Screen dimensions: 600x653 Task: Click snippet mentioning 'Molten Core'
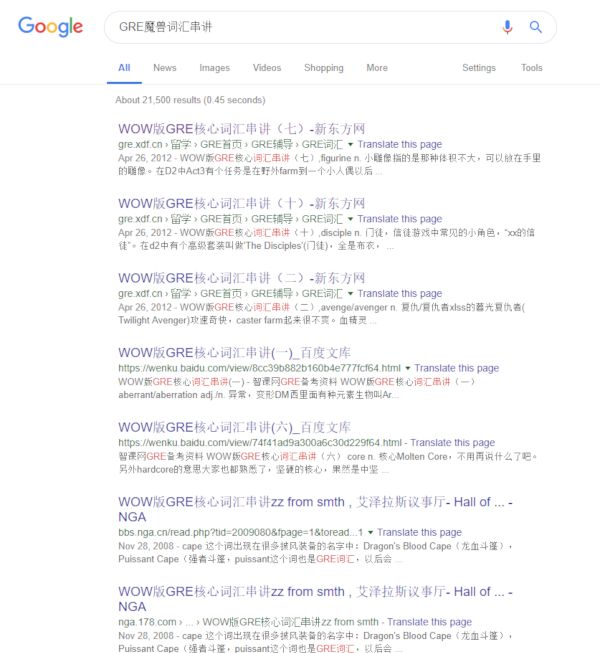click(x=328, y=463)
